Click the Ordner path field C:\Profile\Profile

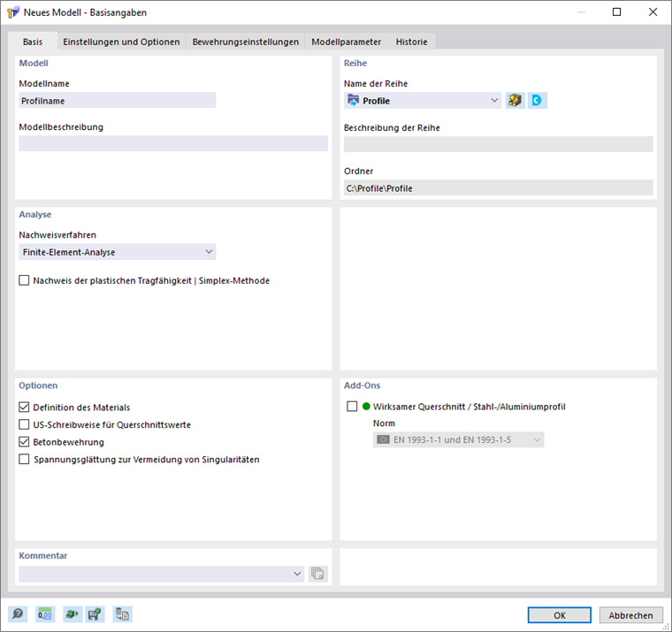(x=499, y=188)
